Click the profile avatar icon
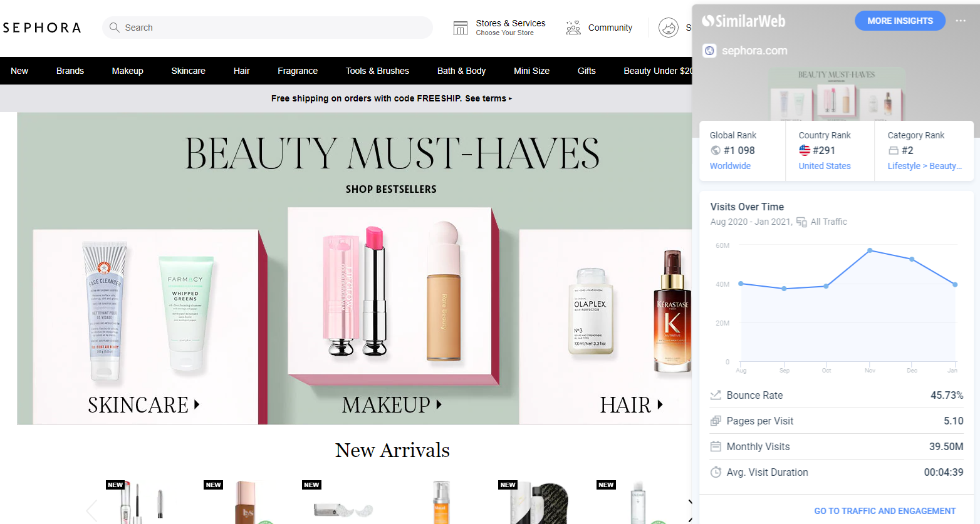The width and height of the screenshot is (980, 524). tap(669, 28)
